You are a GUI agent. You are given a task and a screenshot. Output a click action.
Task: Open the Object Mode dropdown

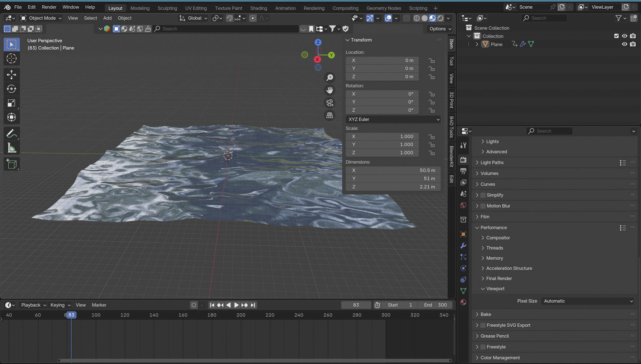pyautogui.click(x=41, y=18)
